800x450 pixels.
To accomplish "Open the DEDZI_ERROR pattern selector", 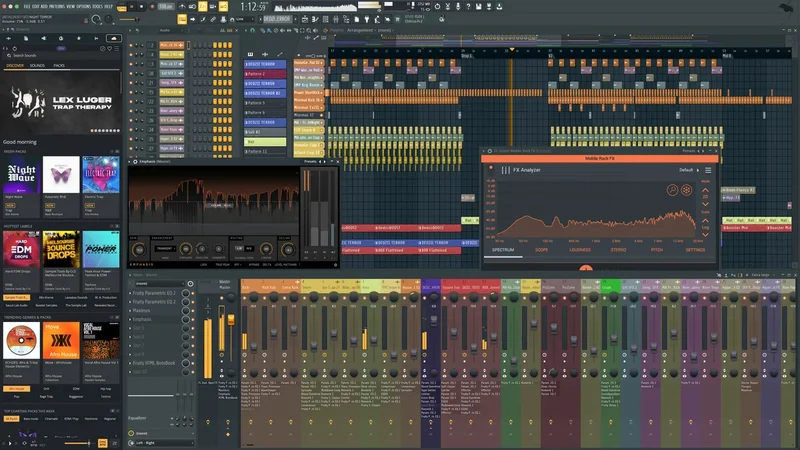I will point(278,19).
